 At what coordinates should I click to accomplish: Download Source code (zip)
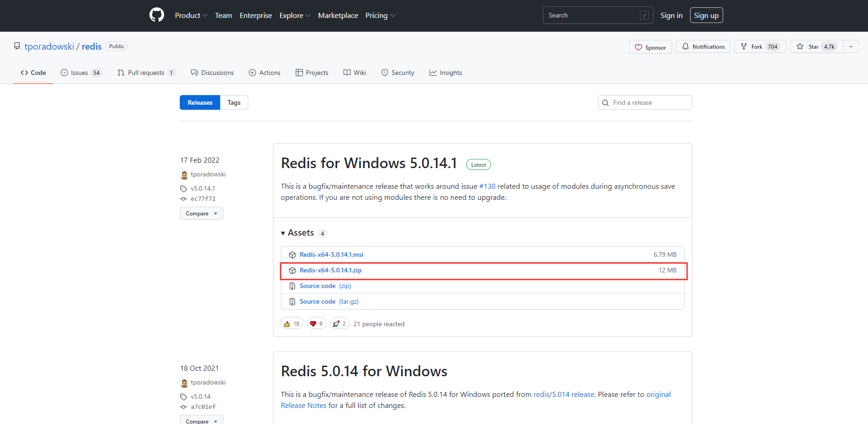coord(325,286)
